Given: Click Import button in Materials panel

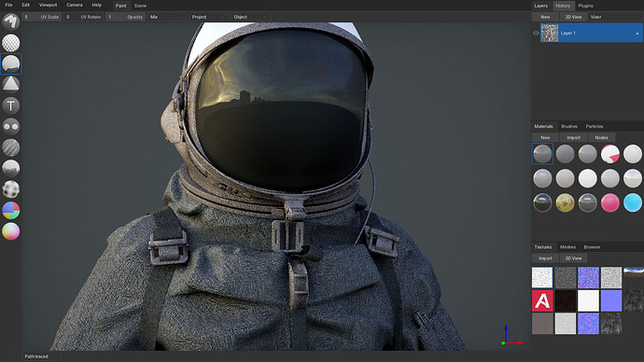Looking at the screenshot, I should pos(573,137).
